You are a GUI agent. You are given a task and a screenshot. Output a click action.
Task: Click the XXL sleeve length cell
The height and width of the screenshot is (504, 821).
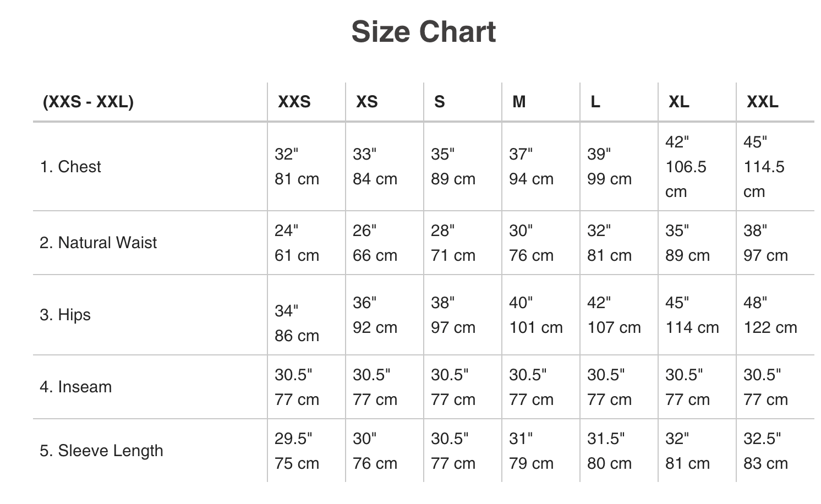(765, 451)
